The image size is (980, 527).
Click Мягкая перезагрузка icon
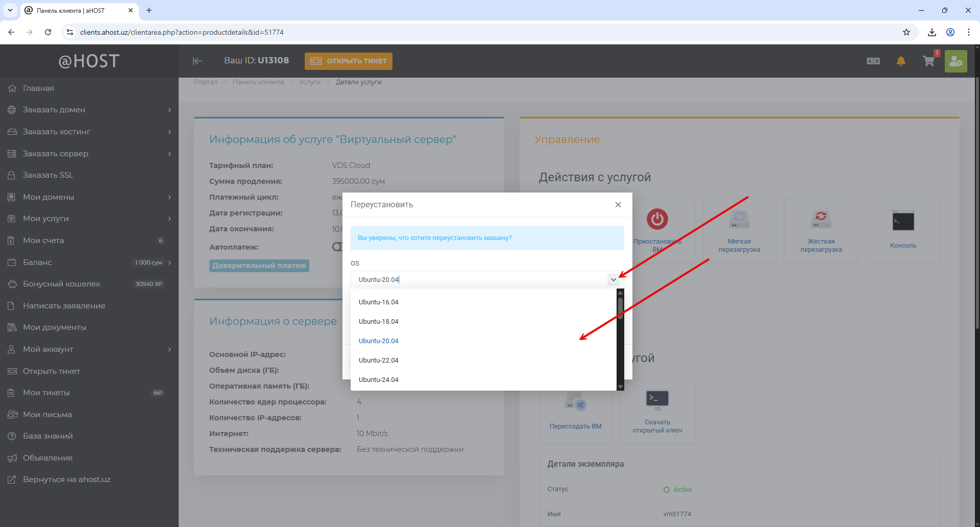(740, 219)
